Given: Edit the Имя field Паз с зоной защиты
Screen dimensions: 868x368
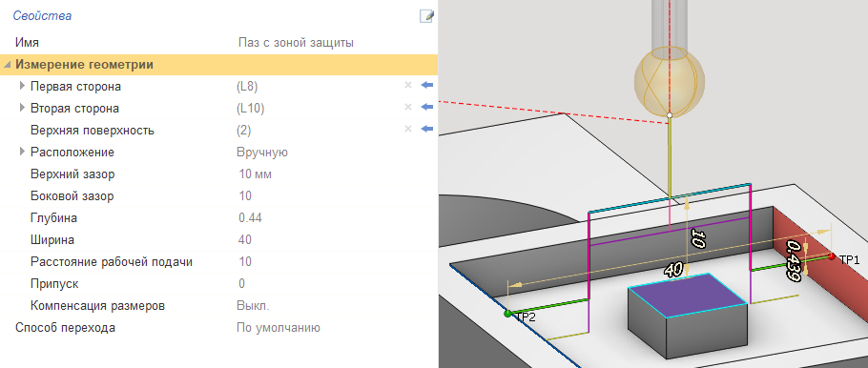Looking at the screenshot, I should [296, 43].
